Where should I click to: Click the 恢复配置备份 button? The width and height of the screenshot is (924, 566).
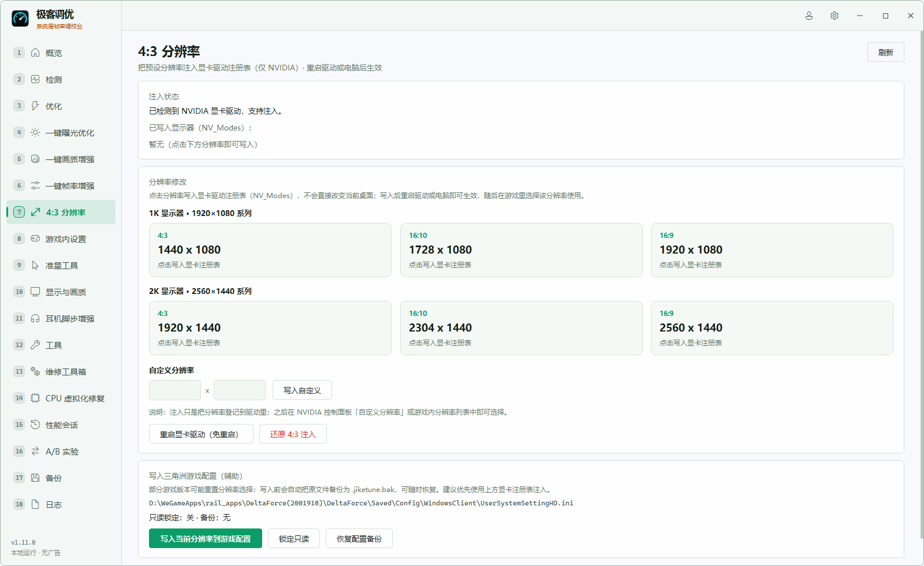[359, 538]
